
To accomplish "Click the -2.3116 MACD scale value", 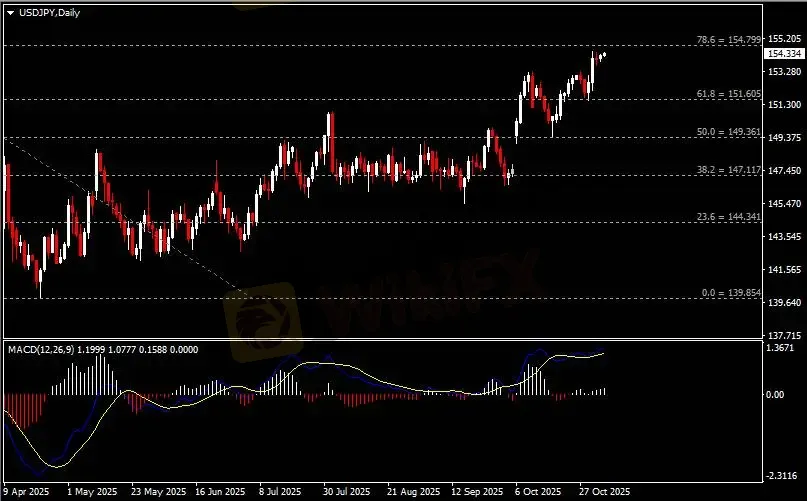I will click(783, 475).
